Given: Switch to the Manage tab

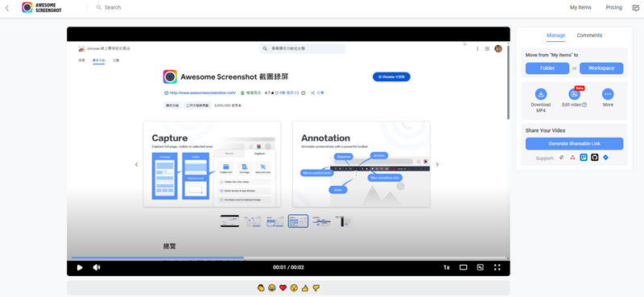Looking at the screenshot, I should [555, 35].
